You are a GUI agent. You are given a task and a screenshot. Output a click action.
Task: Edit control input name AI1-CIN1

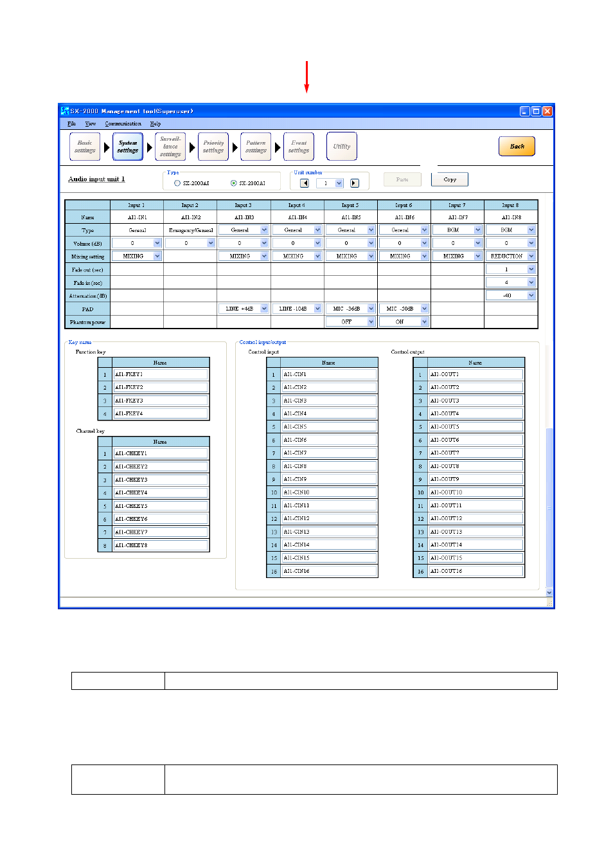click(x=329, y=374)
